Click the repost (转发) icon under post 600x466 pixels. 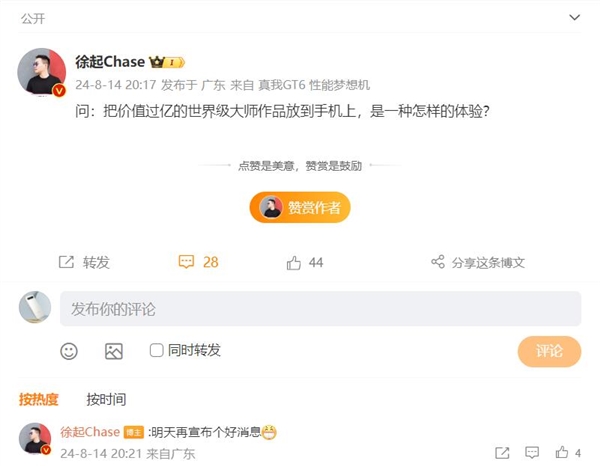click(67, 262)
